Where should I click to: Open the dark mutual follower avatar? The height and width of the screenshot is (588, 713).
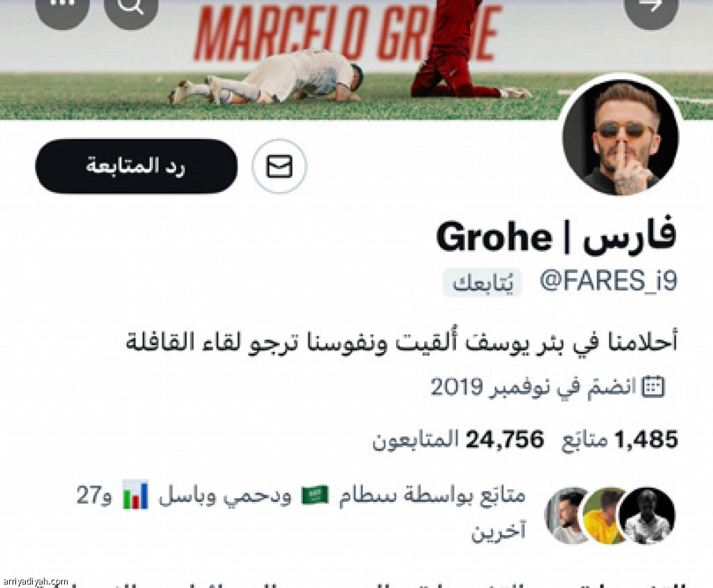pos(648,516)
